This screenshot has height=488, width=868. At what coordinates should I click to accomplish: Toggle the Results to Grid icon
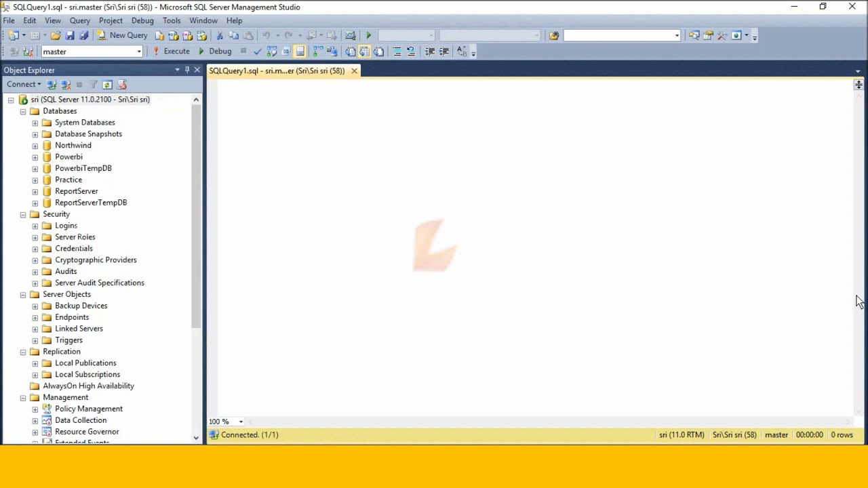point(364,52)
